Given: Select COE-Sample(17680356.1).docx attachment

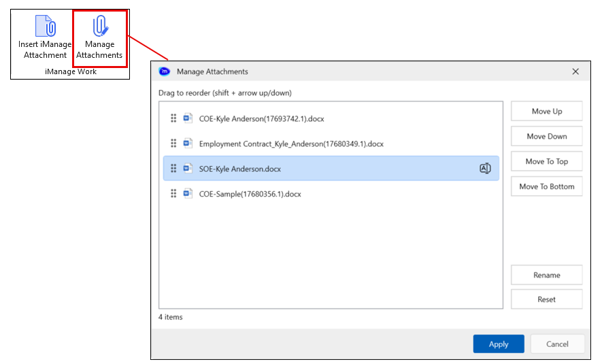Looking at the screenshot, I should tap(250, 194).
